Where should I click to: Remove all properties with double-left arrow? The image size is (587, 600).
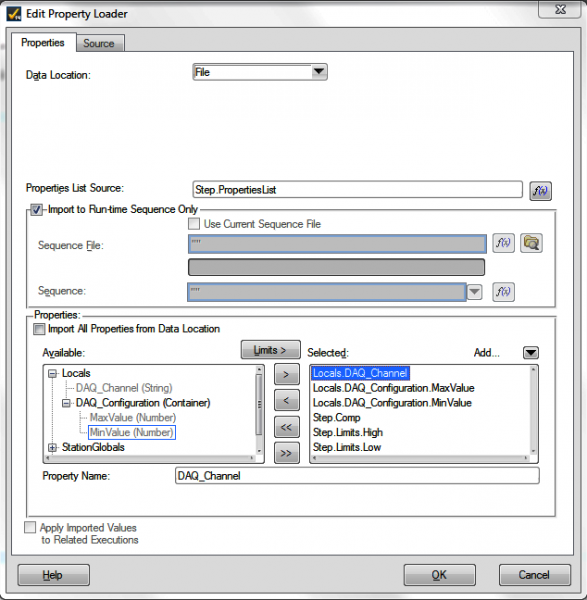(287, 427)
